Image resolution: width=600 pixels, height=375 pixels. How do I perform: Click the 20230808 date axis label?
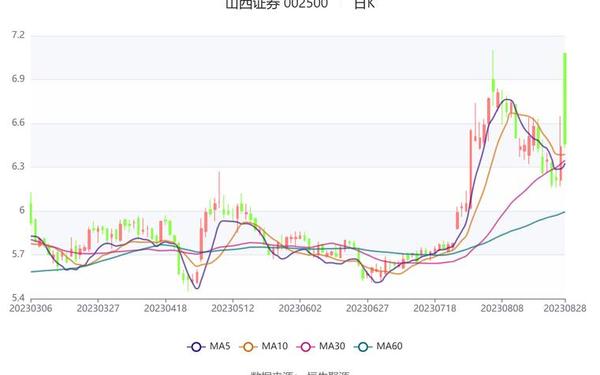502,308
